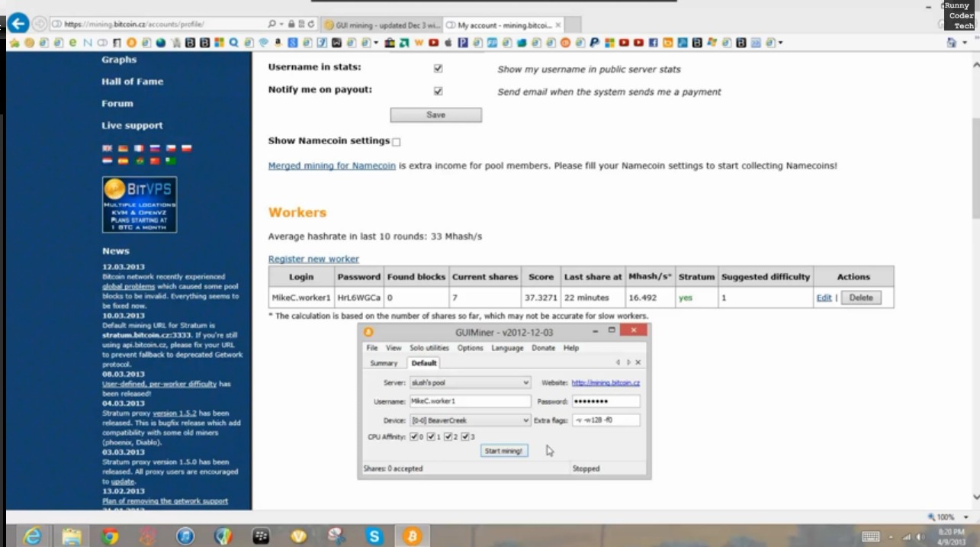
Task: Open the Device dropdown showing BeaverCreek
Action: (x=470, y=420)
